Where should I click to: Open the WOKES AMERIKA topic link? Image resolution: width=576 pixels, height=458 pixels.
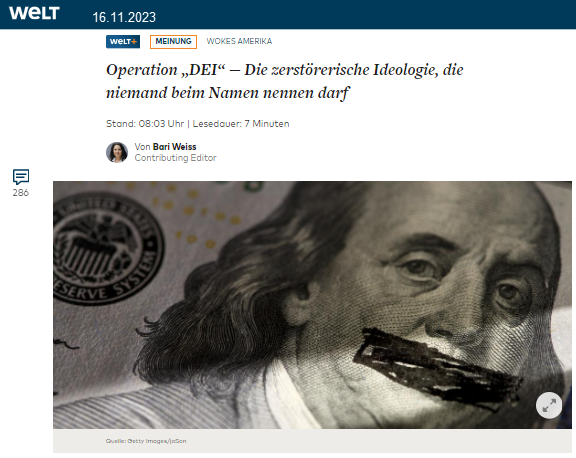(x=239, y=41)
